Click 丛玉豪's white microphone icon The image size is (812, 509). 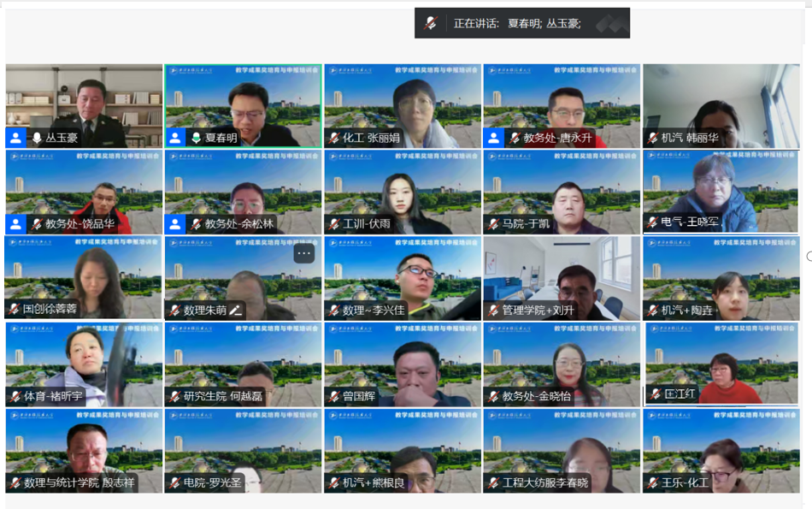click(37, 138)
